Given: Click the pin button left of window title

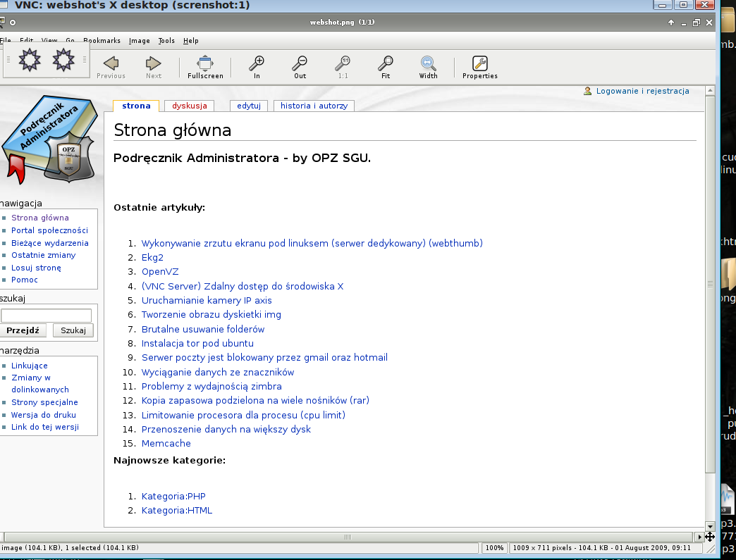Looking at the screenshot, I should (13, 22).
